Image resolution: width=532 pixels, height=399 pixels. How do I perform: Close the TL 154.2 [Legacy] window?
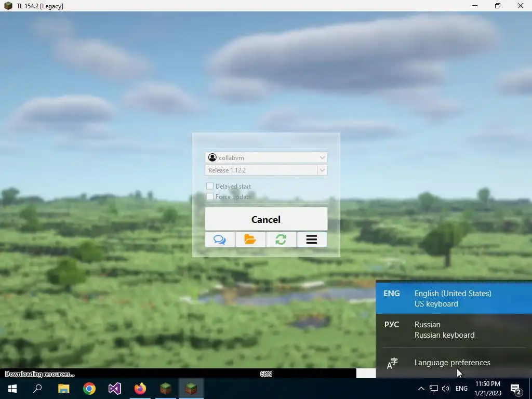click(x=521, y=6)
